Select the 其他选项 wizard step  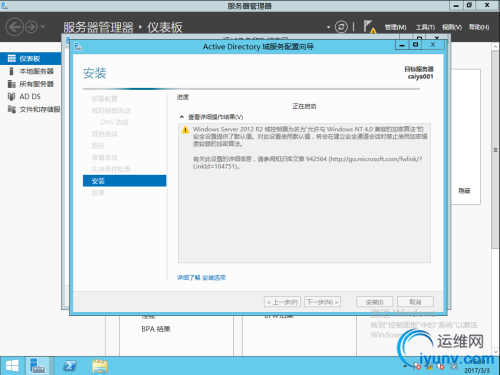(x=104, y=134)
